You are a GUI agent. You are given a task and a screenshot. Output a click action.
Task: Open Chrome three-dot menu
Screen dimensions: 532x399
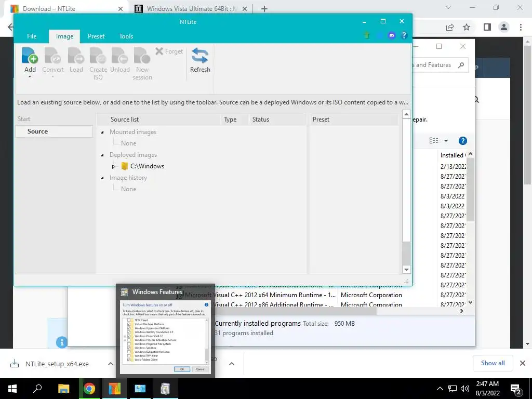[521, 27]
